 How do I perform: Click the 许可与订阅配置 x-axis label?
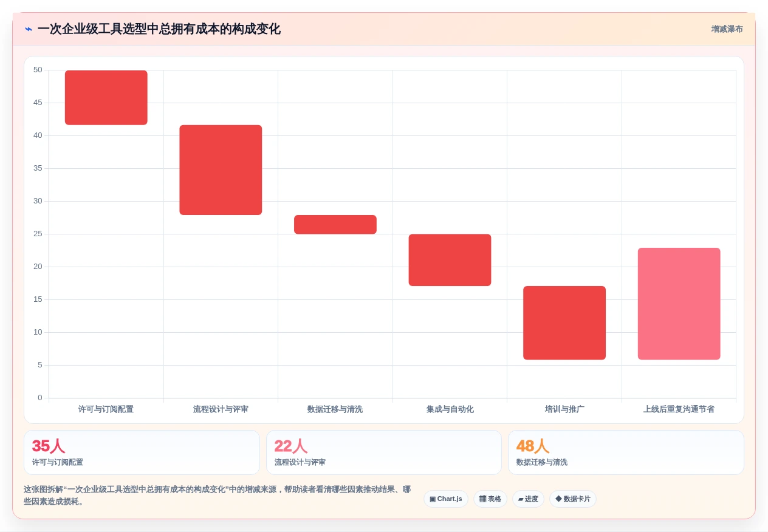point(106,409)
